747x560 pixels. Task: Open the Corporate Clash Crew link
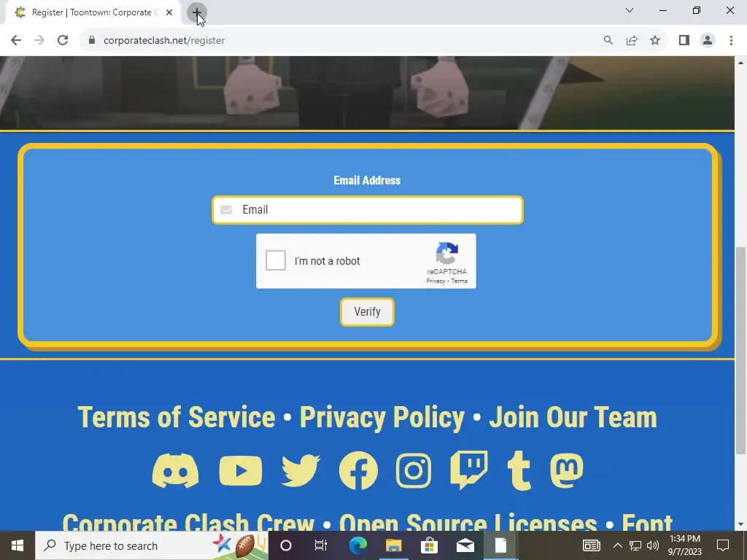click(x=188, y=522)
